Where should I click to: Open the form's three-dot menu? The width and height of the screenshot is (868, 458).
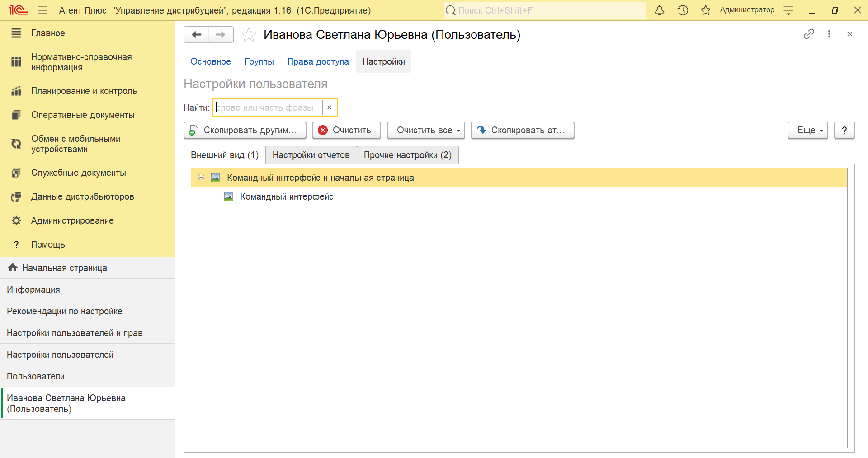tap(829, 34)
